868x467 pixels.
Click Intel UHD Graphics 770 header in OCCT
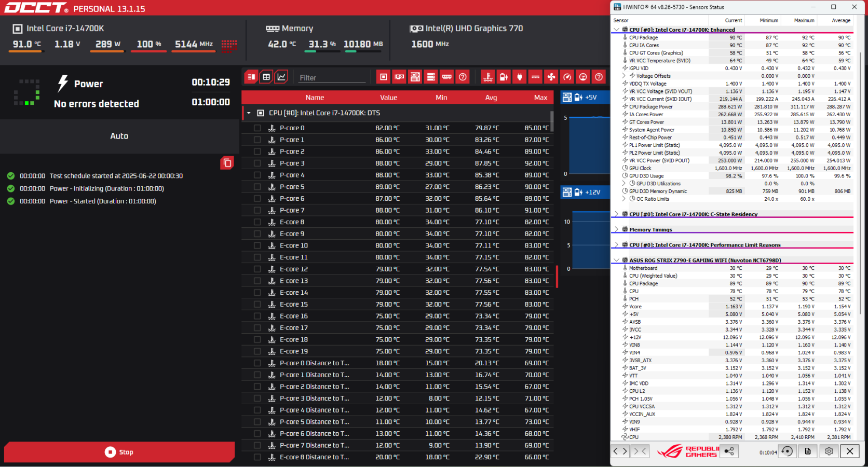click(466, 29)
